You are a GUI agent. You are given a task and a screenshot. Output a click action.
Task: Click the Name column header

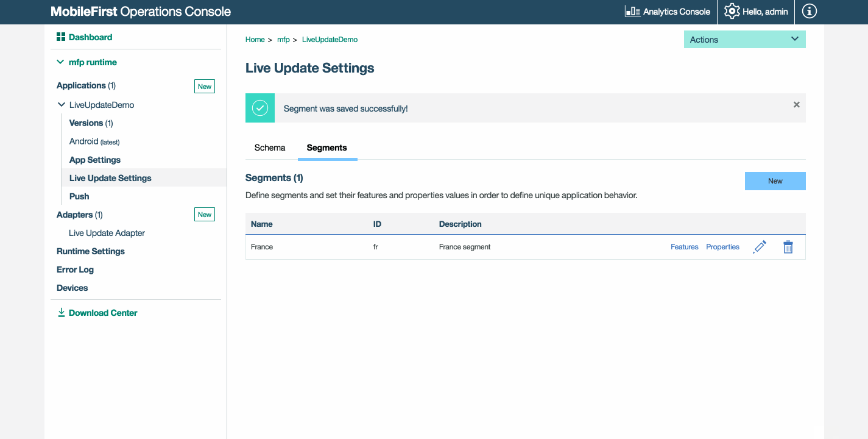tap(262, 224)
